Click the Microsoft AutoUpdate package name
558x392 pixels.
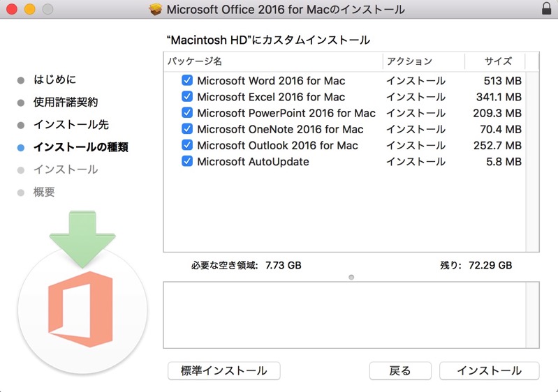(253, 162)
